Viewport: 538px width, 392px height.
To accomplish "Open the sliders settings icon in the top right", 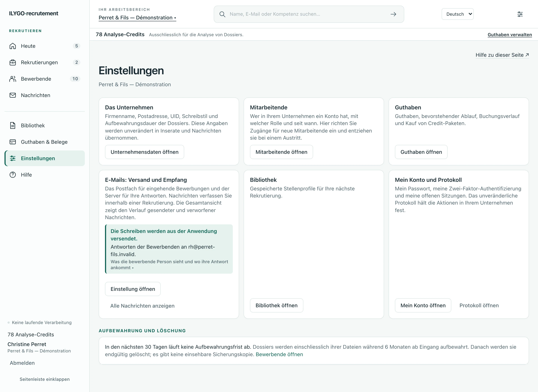I will [520, 14].
